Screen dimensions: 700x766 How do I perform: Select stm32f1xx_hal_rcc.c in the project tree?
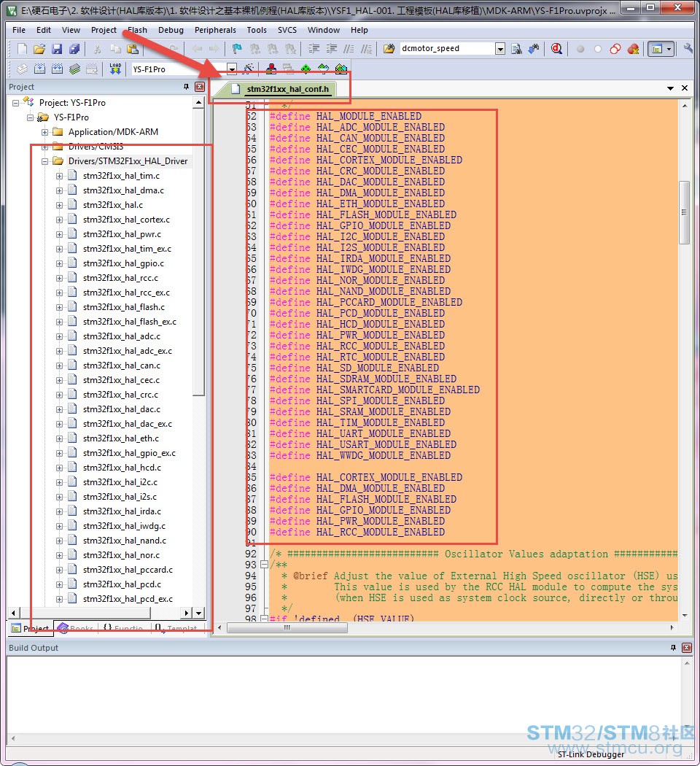120,278
